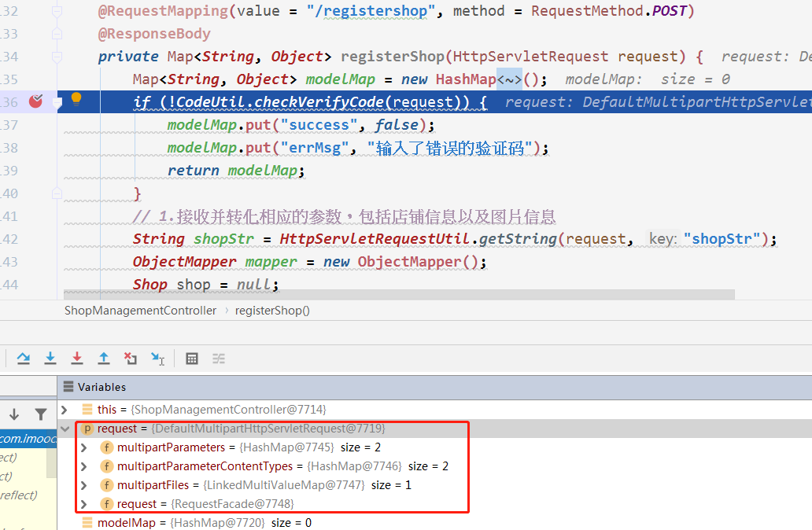Click the Step Out debugger icon

(104, 358)
